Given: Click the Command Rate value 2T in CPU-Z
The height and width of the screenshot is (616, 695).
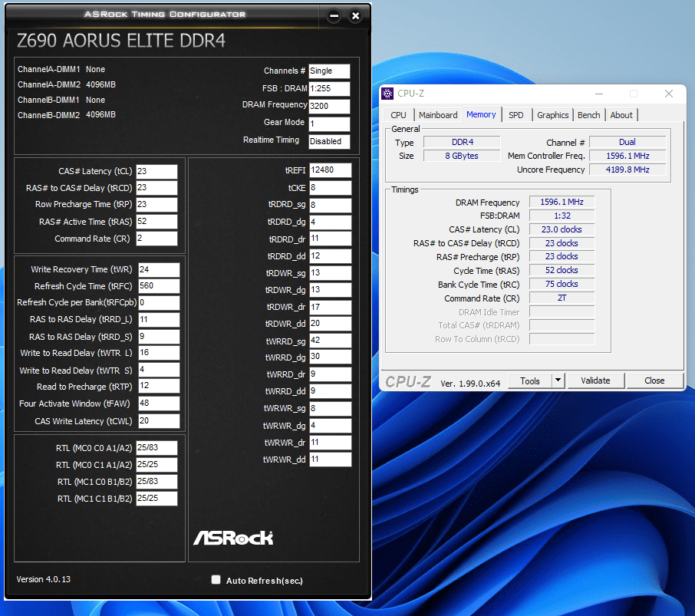Looking at the screenshot, I should point(562,298).
